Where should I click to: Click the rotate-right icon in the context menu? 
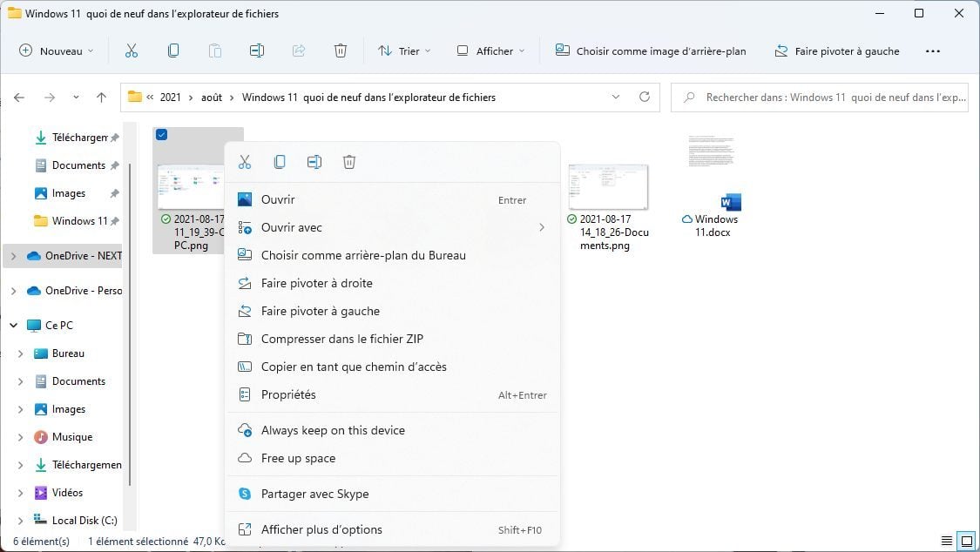pos(245,284)
